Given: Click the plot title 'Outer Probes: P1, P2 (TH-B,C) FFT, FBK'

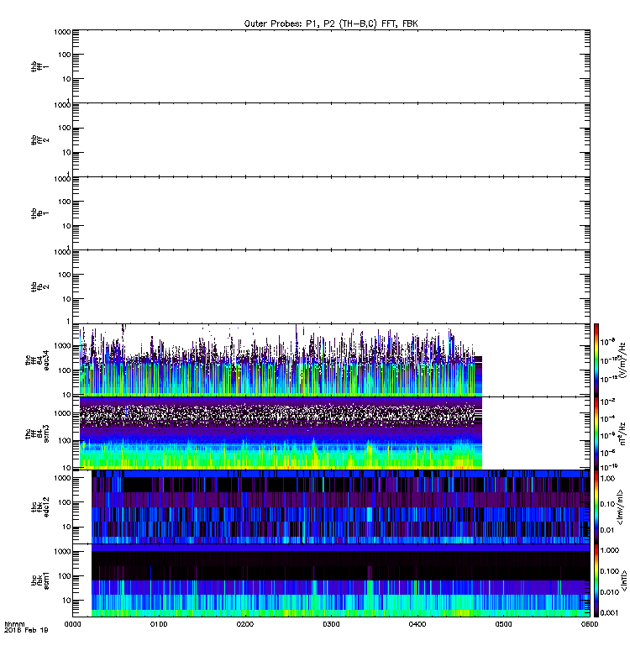Looking at the screenshot, I should click(331, 24).
